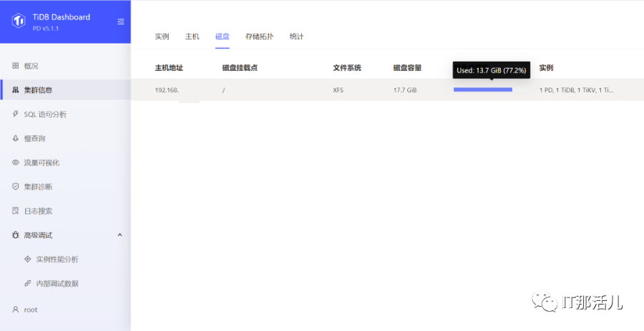
Task: Click the 磁盘挂载点 column header
Action: point(240,68)
